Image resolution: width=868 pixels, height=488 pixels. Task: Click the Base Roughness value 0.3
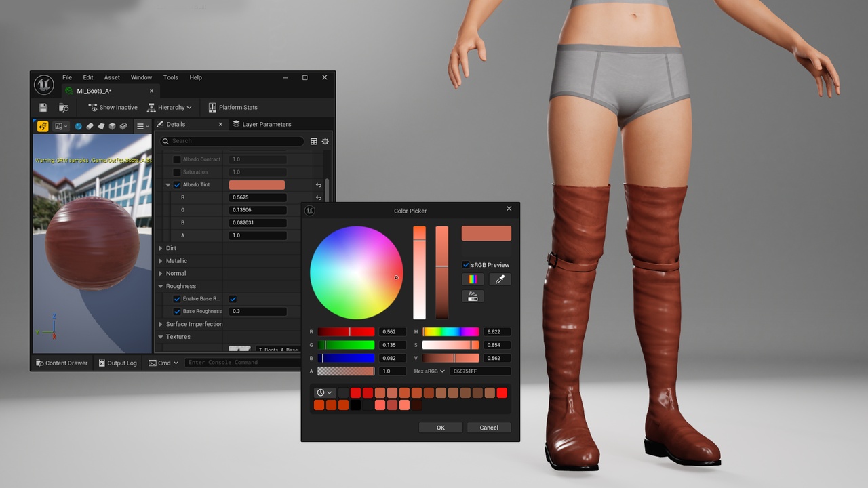[258, 312]
